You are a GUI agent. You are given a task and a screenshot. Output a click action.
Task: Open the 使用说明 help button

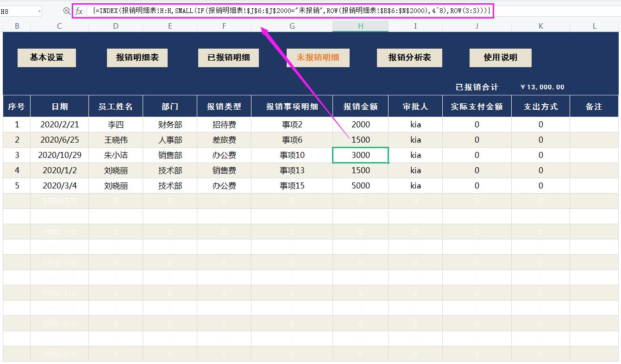500,57
